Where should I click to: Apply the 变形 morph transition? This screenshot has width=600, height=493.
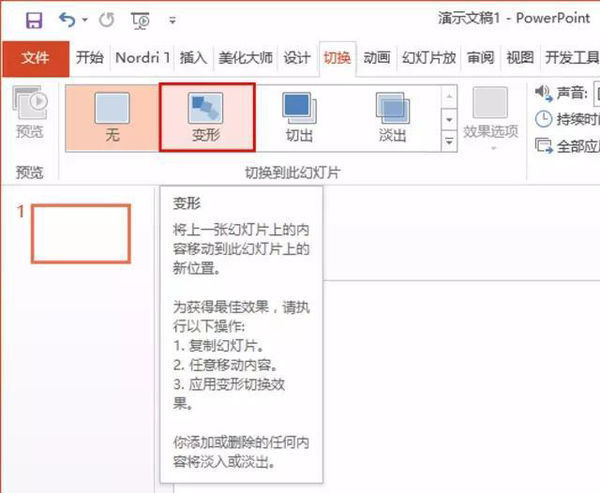click(207, 118)
